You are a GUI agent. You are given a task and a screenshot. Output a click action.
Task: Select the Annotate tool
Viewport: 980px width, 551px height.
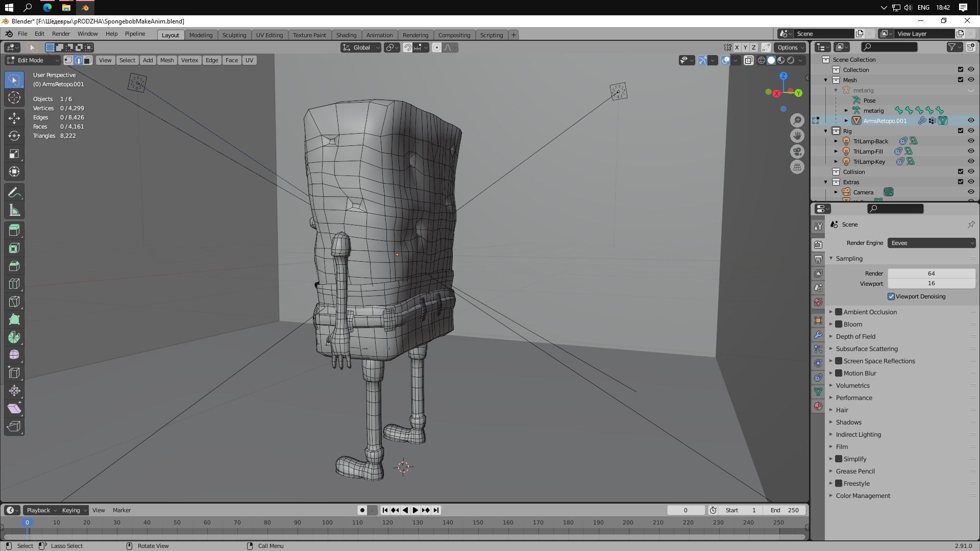pyautogui.click(x=14, y=193)
